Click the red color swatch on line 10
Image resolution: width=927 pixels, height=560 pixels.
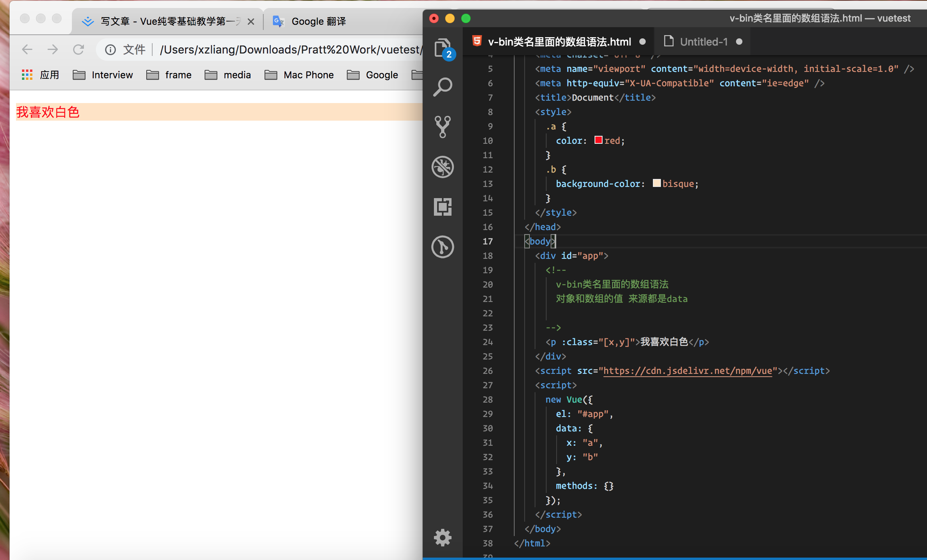click(x=598, y=140)
